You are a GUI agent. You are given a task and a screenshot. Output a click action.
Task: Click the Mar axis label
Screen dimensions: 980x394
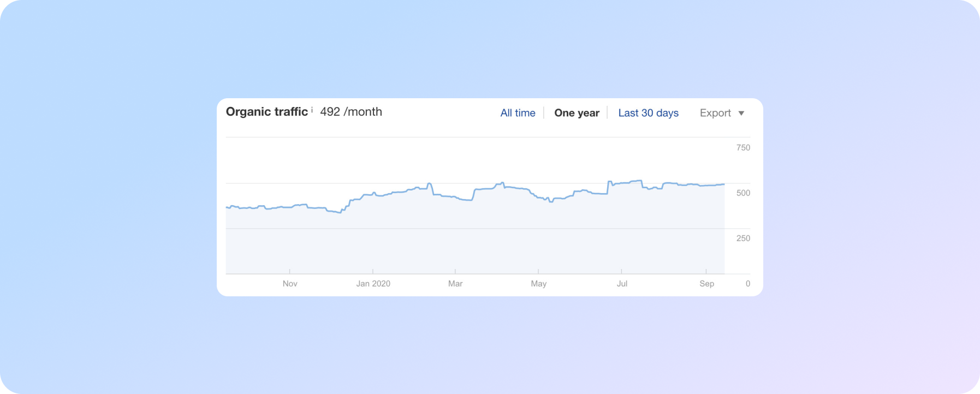pos(455,284)
